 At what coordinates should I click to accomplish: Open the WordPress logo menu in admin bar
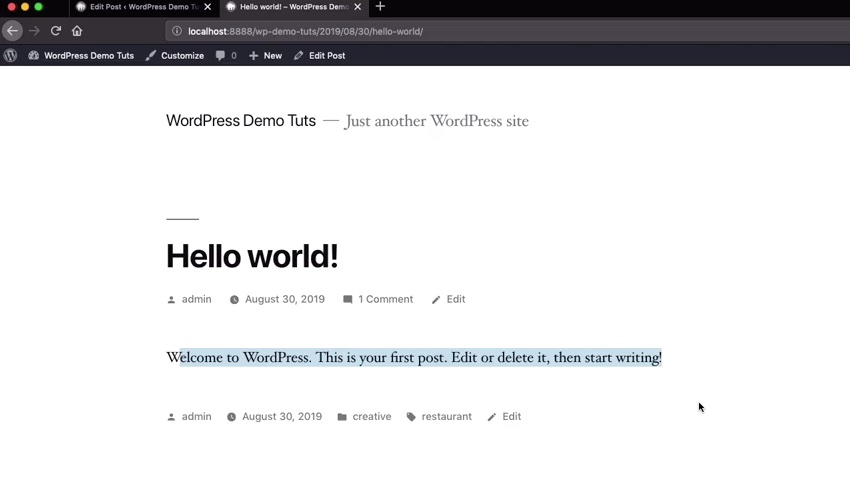click(x=10, y=55)
